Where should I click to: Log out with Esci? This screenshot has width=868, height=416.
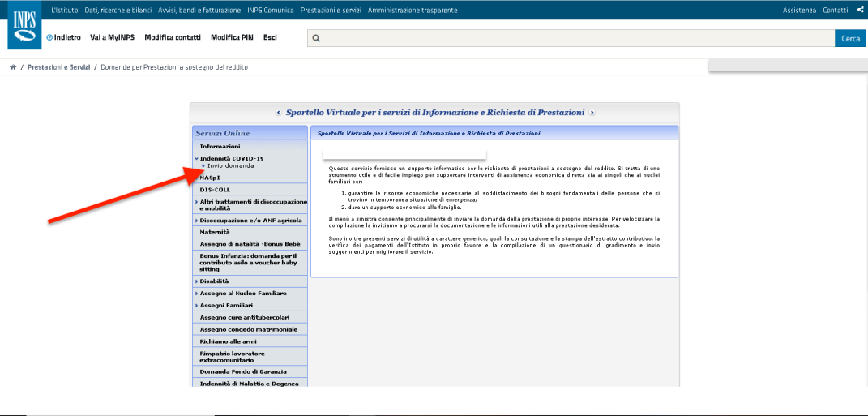click(x=270, y=37)
